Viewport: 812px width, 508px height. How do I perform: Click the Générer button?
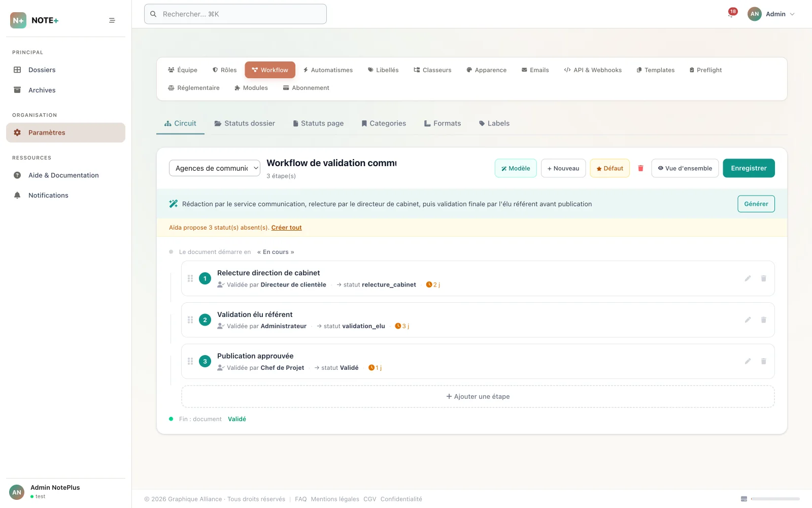756,204
